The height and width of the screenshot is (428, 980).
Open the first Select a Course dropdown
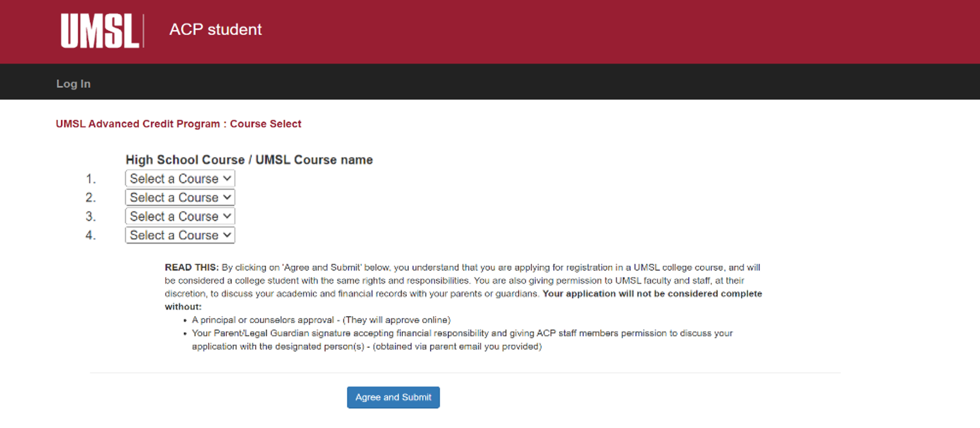coord(180,178)
